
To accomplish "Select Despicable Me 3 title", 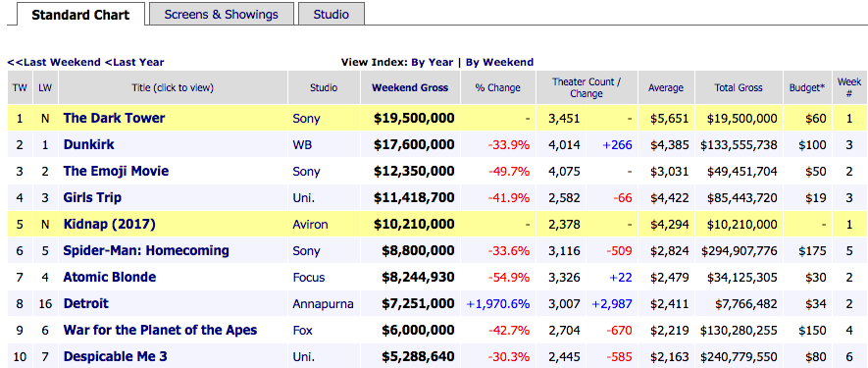I will pos(115,356).
